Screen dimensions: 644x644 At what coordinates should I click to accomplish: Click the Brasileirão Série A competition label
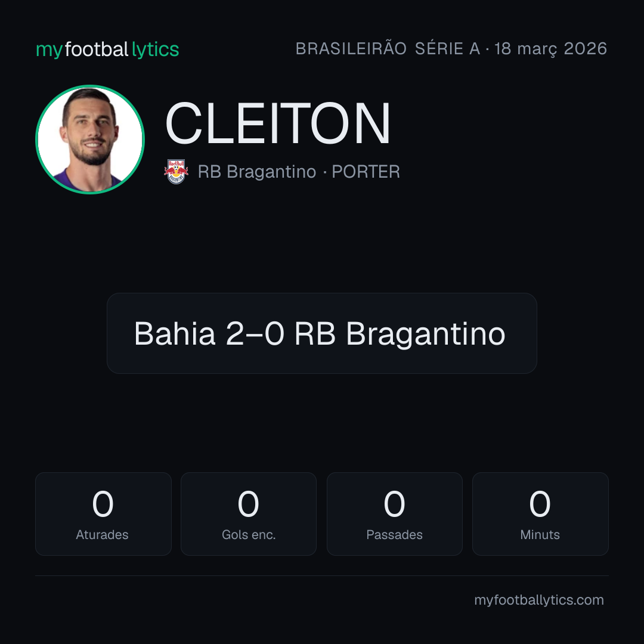coord(388,48)
